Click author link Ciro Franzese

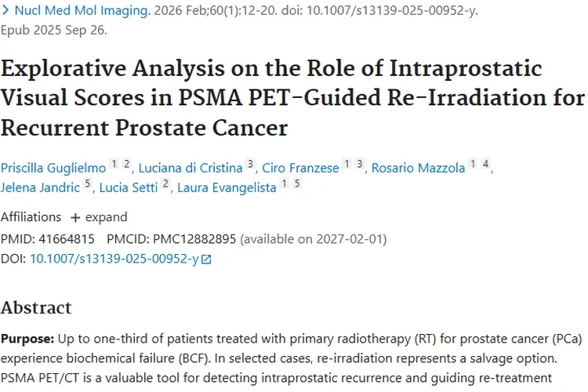click(301, 168)
